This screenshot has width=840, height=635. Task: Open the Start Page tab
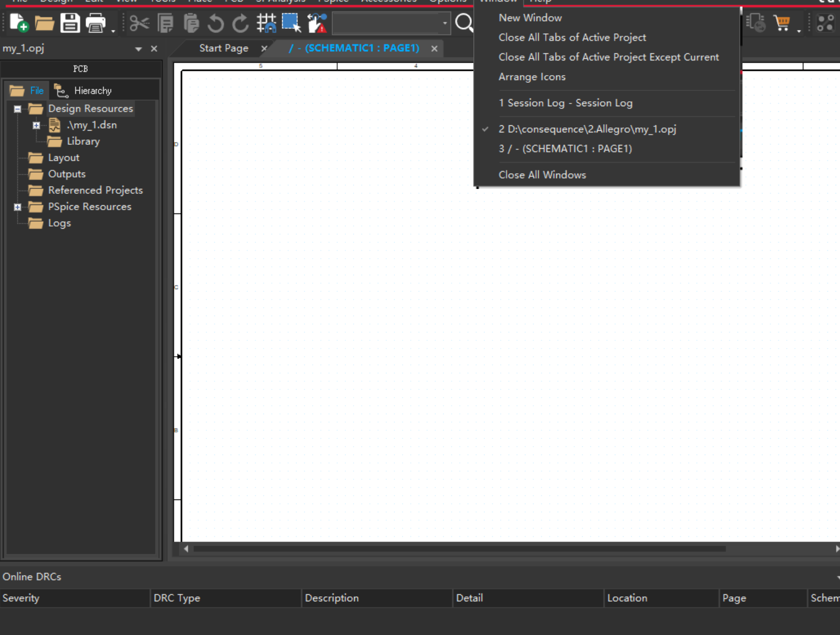click(223, 48)
